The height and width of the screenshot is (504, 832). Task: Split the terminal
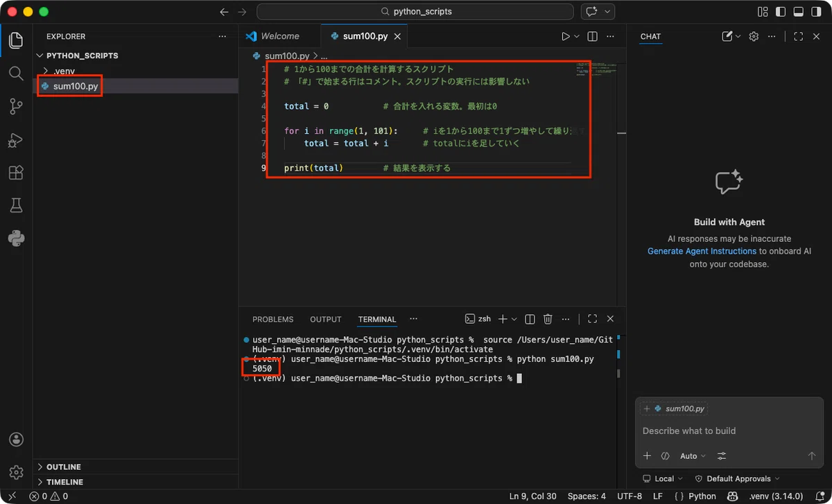coord(530,319)
